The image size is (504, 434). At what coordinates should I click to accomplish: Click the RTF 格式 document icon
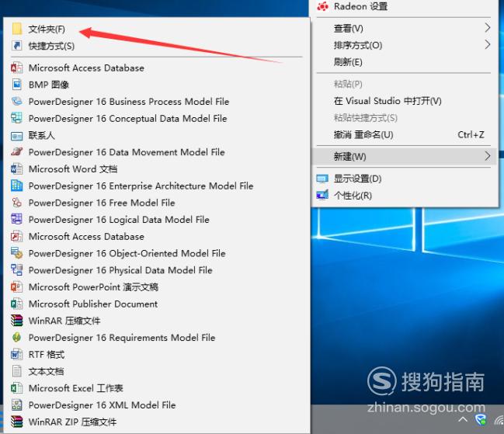click(17, 354)
